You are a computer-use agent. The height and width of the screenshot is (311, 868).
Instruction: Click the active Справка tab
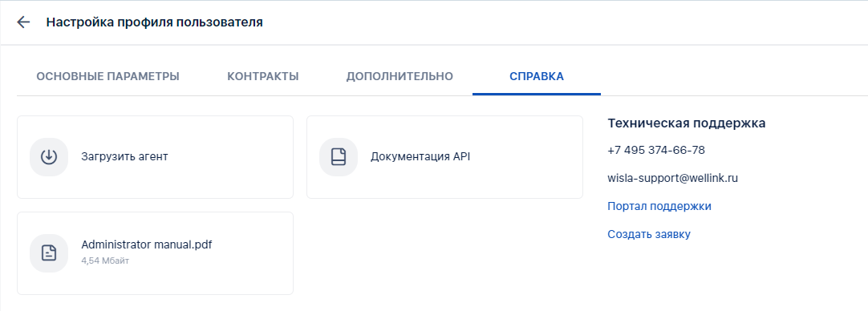[x=537, y=76]
